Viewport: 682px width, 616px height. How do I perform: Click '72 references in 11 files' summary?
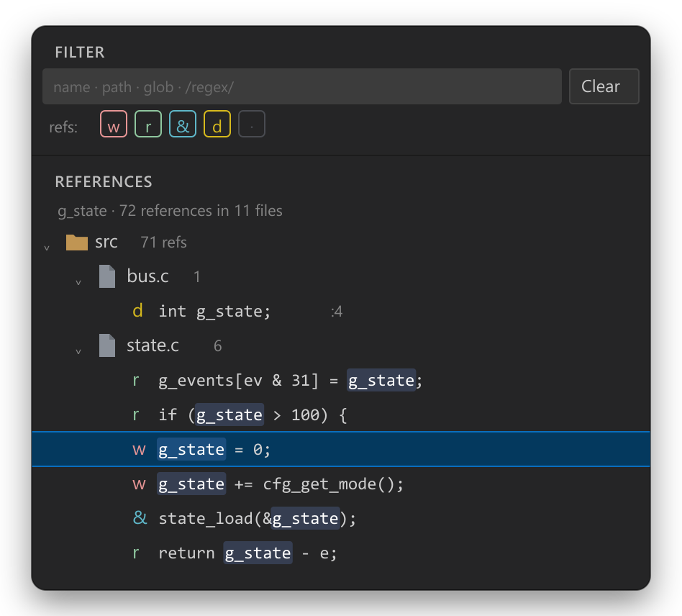(201, 211)
